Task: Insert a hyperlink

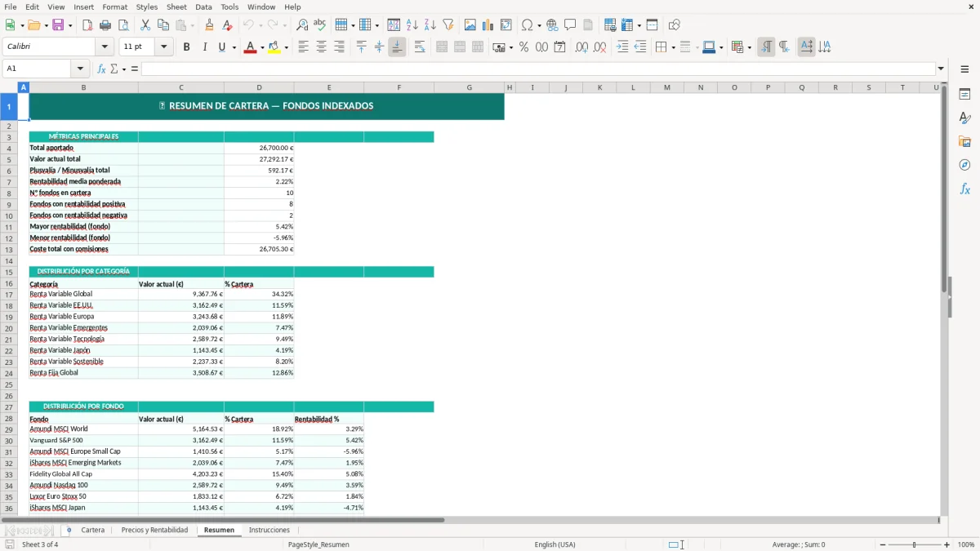Action: tap(553, 25)
